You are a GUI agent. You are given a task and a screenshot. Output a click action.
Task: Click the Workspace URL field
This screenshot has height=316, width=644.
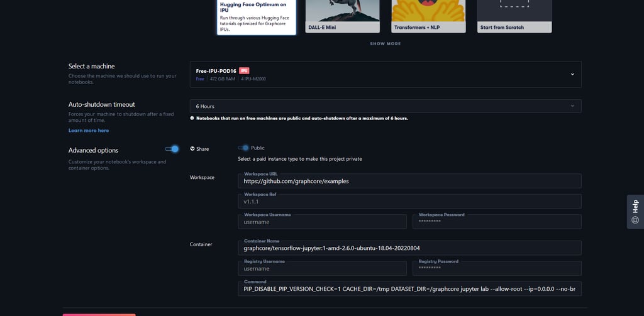(x=409, y=181)
